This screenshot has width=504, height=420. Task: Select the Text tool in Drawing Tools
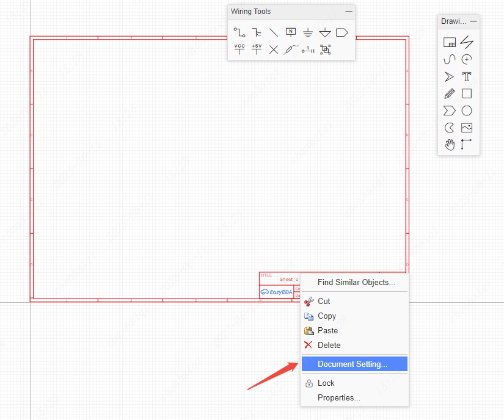(467, 76)
